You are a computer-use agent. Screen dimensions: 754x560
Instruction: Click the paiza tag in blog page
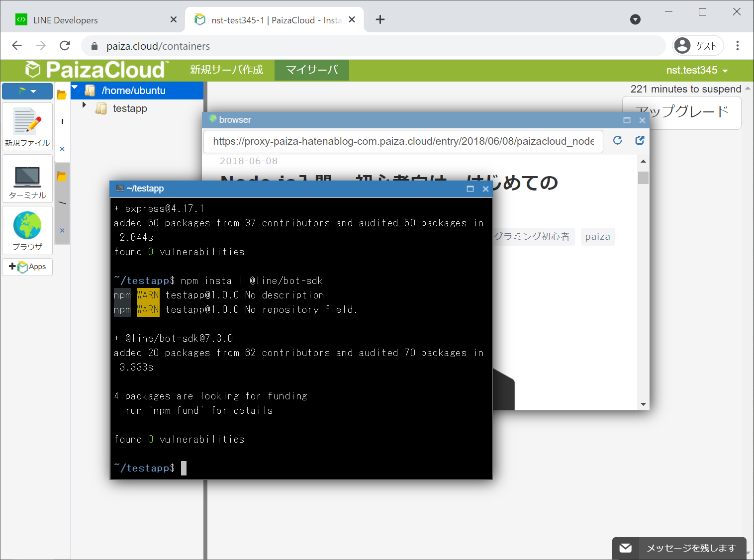click(598, 237)
